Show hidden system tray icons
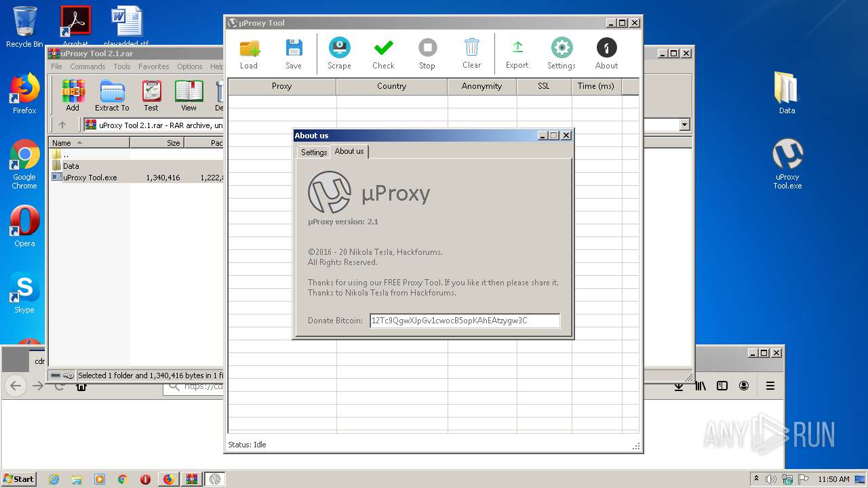 756,479
